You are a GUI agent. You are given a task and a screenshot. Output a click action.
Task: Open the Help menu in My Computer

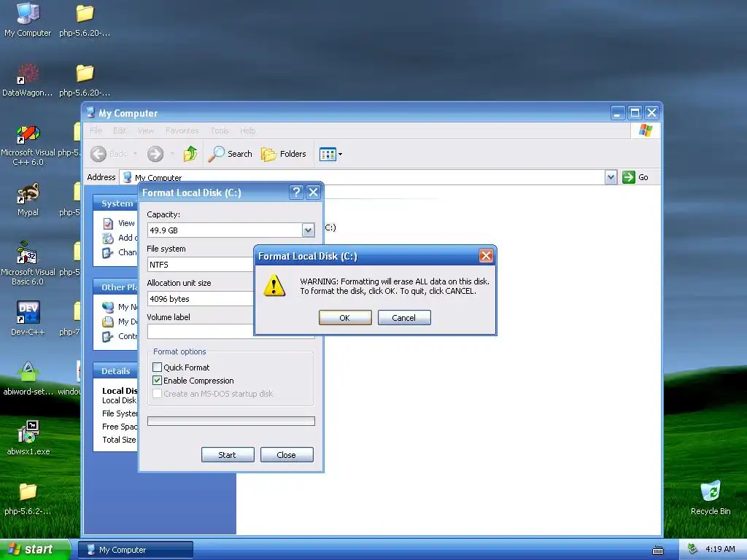click(x=248, y=131)
